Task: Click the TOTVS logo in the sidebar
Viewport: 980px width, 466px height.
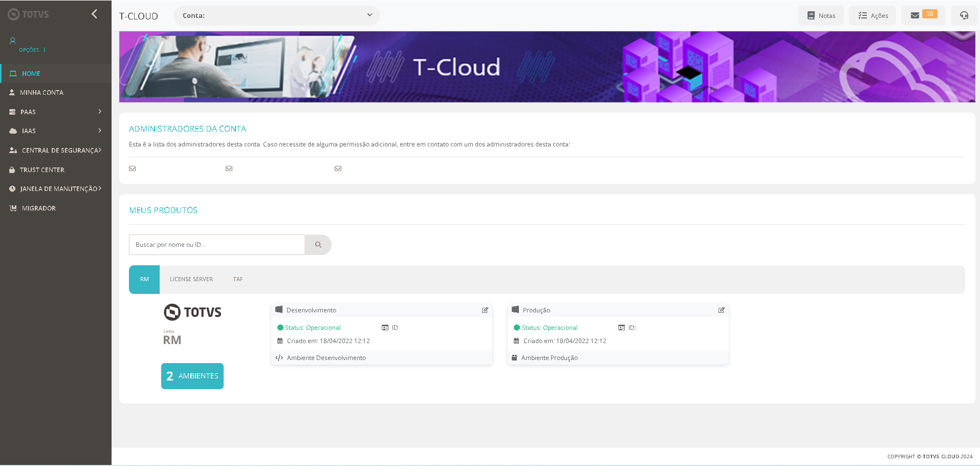Action: click(29, 14)
